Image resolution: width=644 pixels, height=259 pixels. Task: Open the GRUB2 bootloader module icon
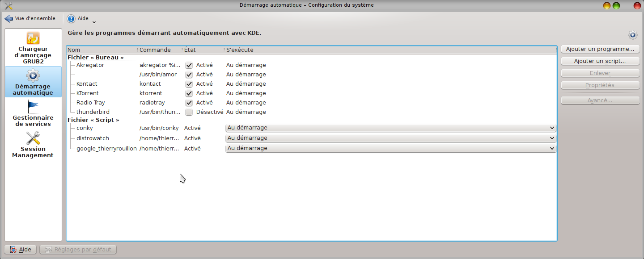[33, 38]
